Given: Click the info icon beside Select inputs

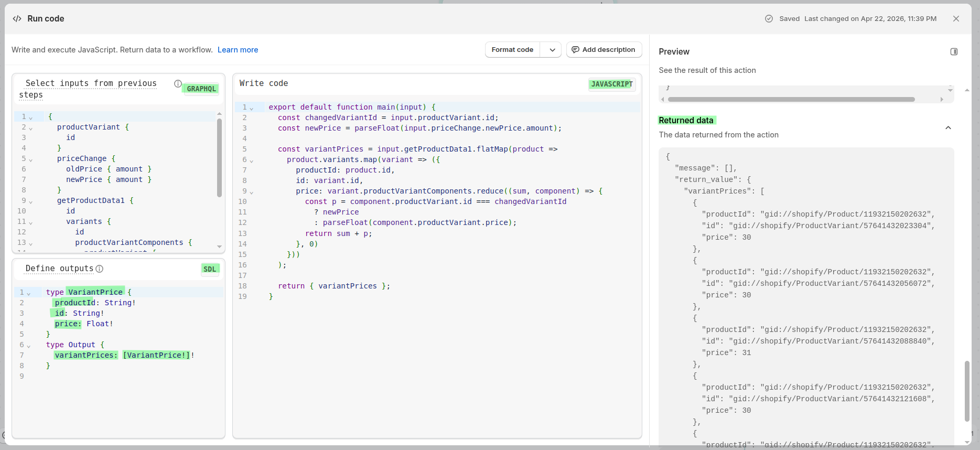Looking at the screenshot, I should [x=178, y=84].
